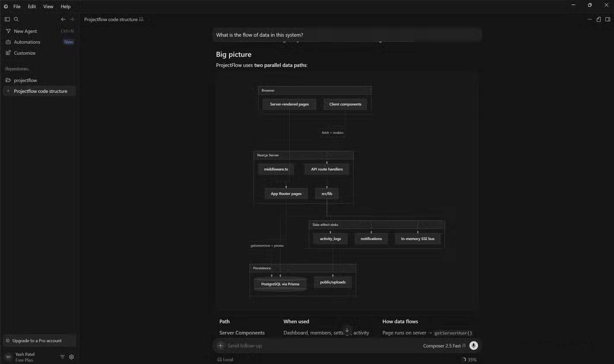Open search with the magnifier icon

click(x=16, y=19)
